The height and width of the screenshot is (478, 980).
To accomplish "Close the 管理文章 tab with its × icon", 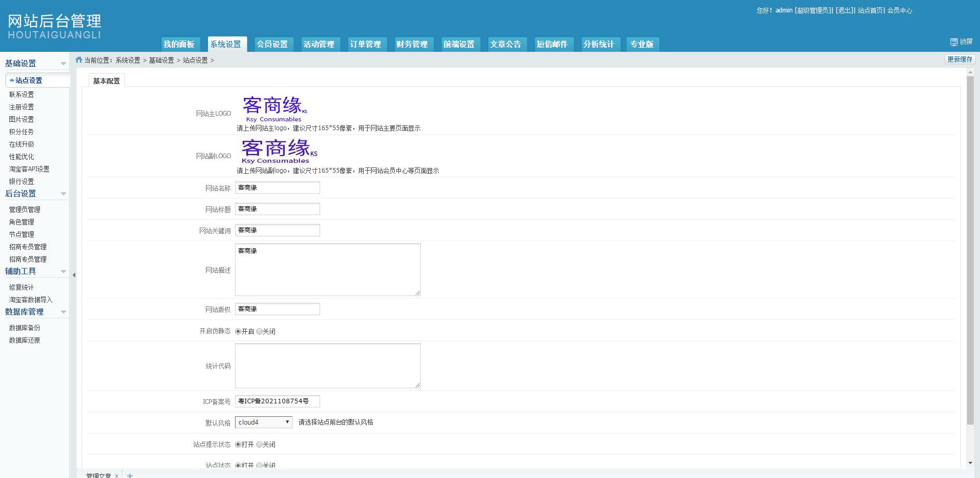I will coord(117,475).
